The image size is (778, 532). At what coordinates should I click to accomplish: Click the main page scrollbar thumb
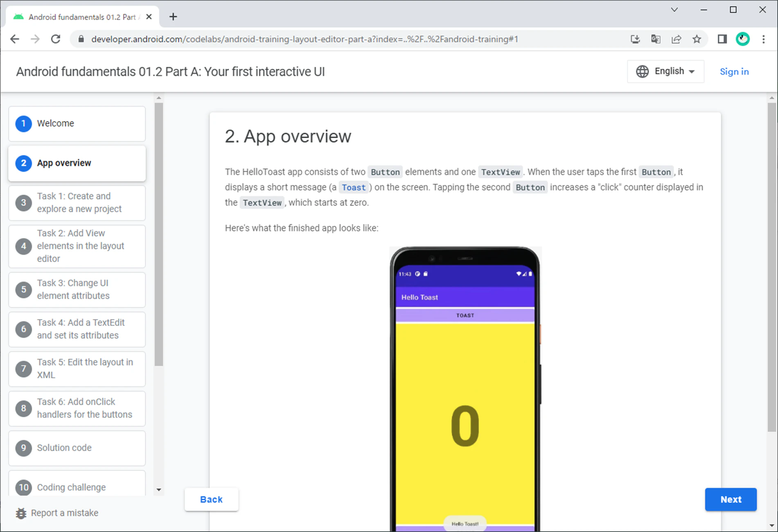tap(772, 267)
